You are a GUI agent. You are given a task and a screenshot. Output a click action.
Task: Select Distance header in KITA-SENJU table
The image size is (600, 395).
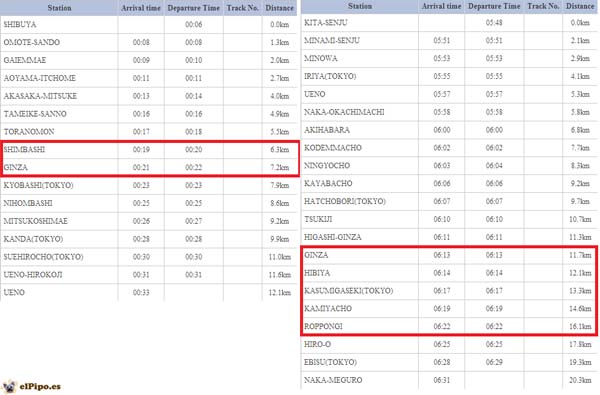pos(580,6)
